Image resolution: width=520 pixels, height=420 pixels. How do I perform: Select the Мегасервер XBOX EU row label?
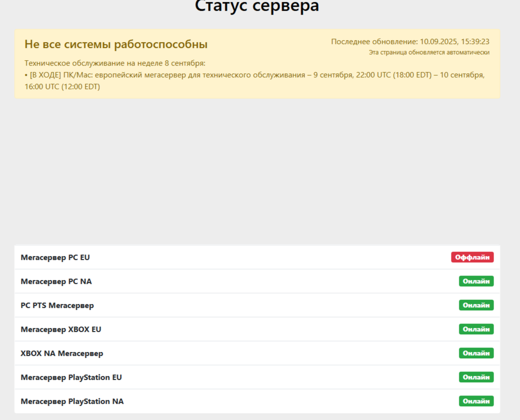tap(61, 329)
